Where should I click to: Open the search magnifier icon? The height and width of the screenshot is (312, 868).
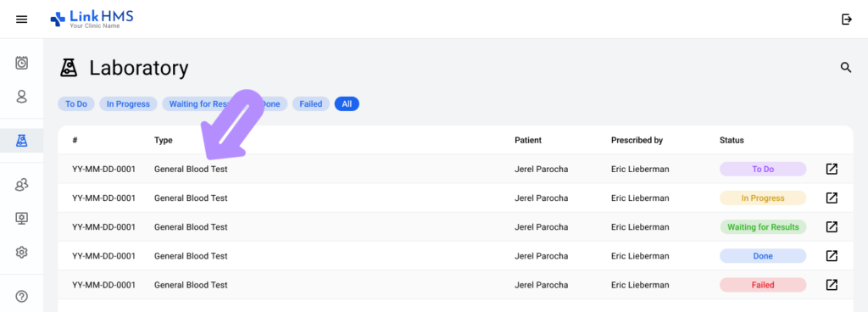point(846,68)
